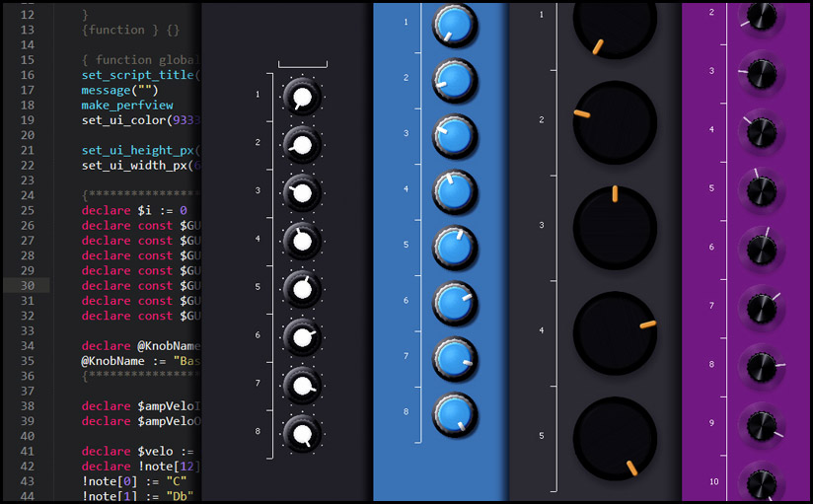Click large orange-marked knob number 4
Viewport: 813px width, 504px height.
pos(615,332)
